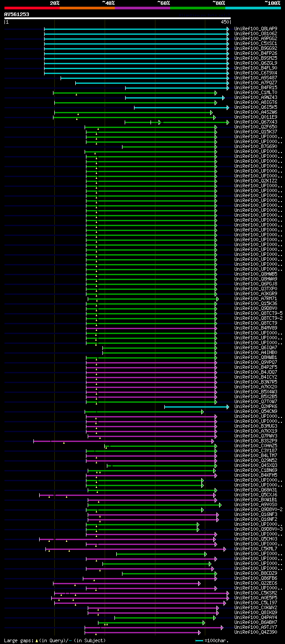Click the UniRef100_Q68A31 label
Viewport: 285px width, 644px height.
click(x=256, y=490)
